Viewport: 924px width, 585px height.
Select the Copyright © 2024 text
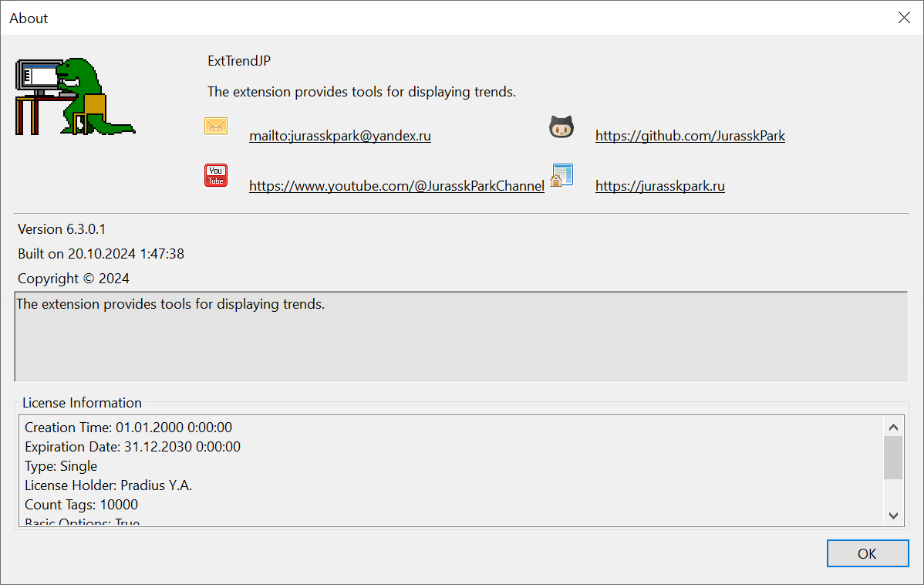[74, 279]
